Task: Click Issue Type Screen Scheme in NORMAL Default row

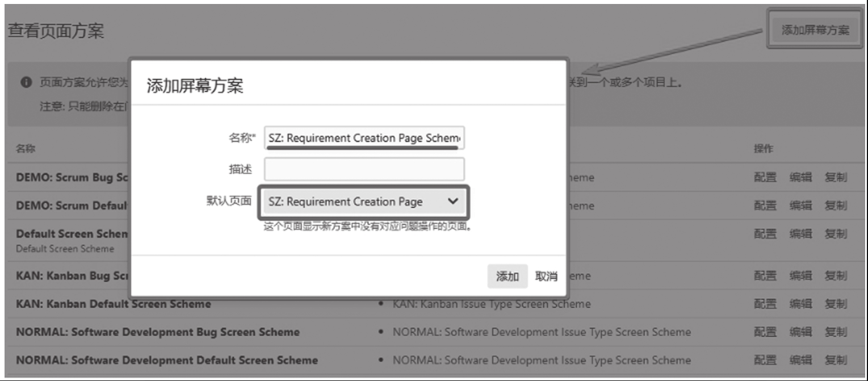Action: [x=542, y=360]
